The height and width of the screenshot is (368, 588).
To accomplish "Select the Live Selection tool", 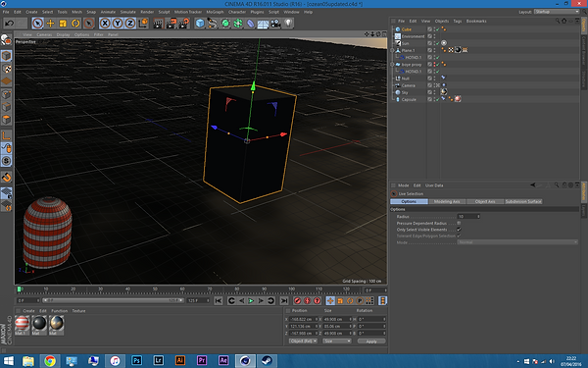I will point(37,24).
